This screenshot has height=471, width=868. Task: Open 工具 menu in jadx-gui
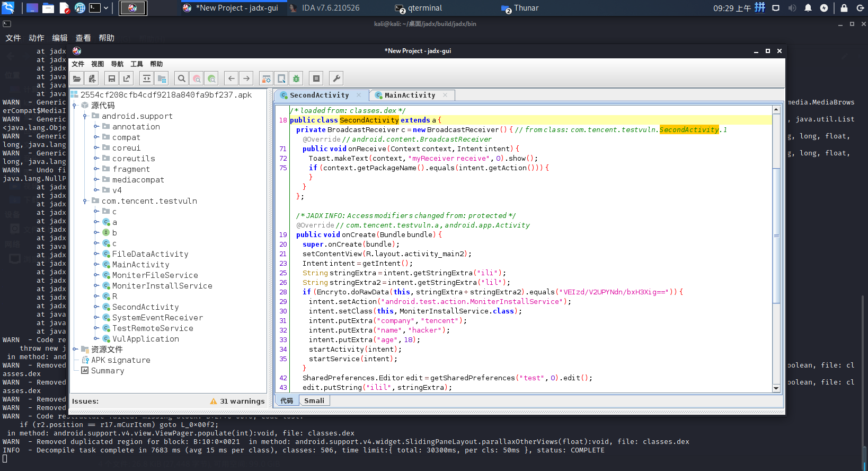(137, 64)
